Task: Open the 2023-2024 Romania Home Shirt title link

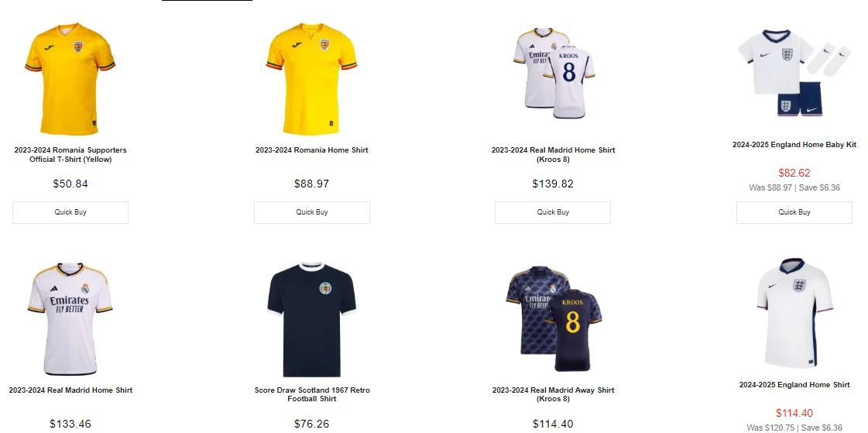Action: 312,150
